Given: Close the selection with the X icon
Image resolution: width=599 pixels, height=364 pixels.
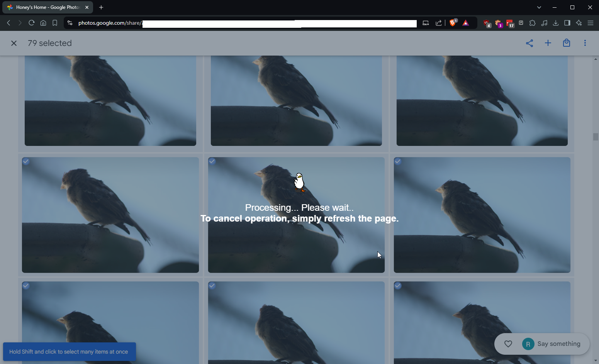Looking at the screenshot, I should [x=14, y=43].
